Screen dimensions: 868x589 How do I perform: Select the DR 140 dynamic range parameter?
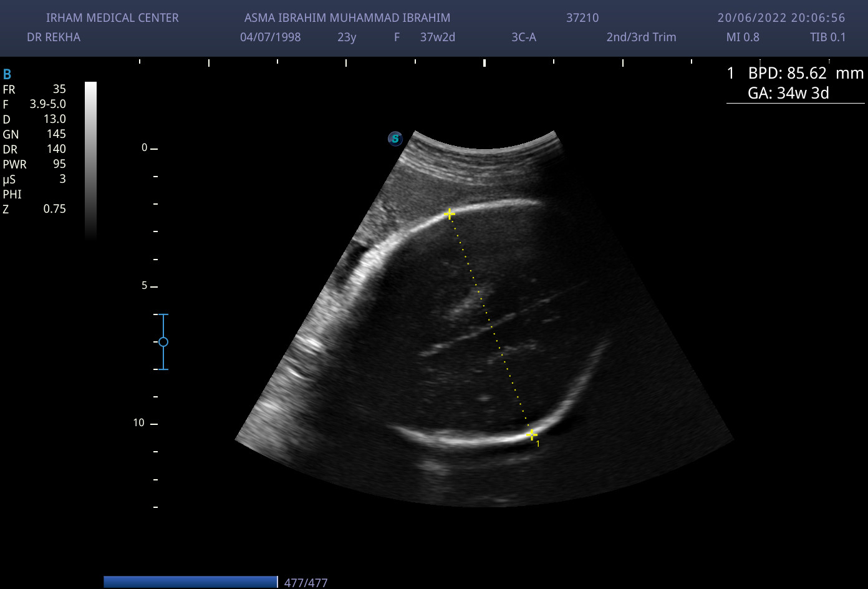coord(34,149)
